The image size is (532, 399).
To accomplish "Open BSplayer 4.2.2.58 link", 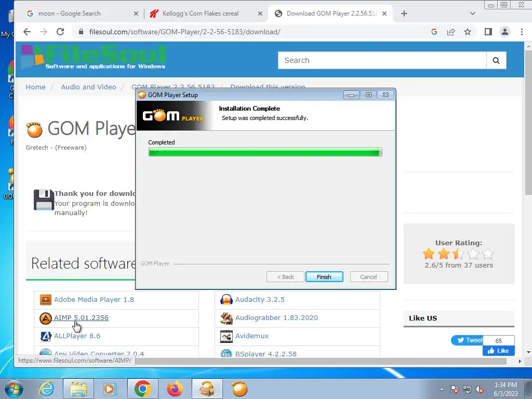I will tap(266, 353).
